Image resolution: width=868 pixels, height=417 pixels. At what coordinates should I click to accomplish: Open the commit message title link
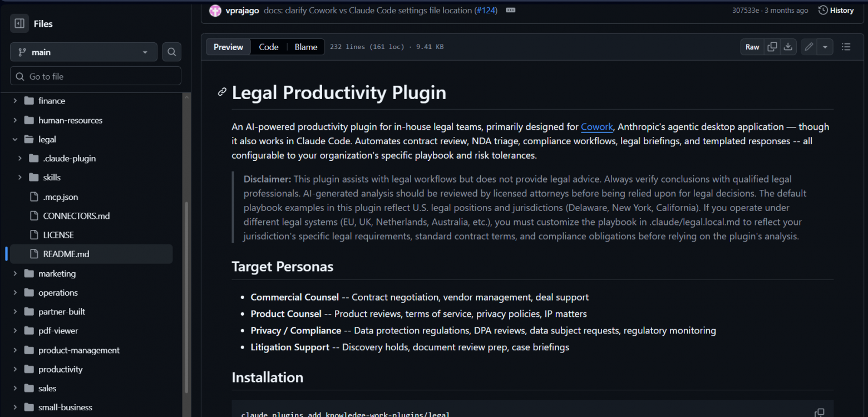(x=368, y=10)
